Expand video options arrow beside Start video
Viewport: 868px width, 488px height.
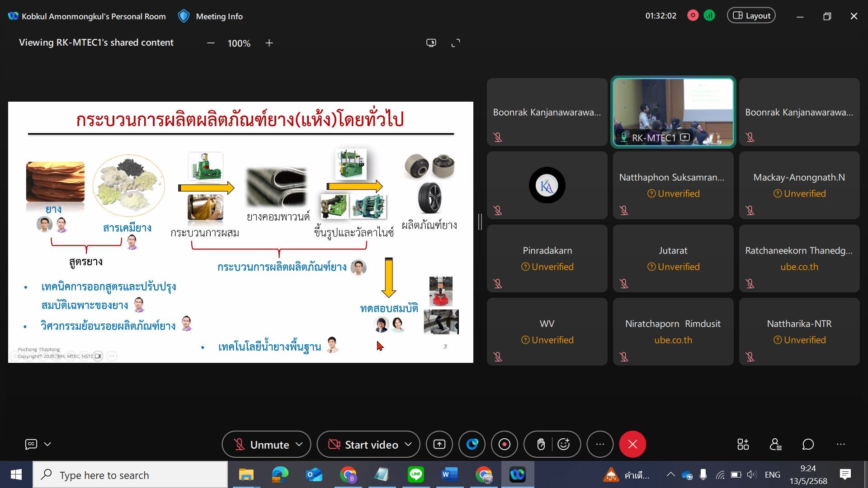(x=408, y=445)
